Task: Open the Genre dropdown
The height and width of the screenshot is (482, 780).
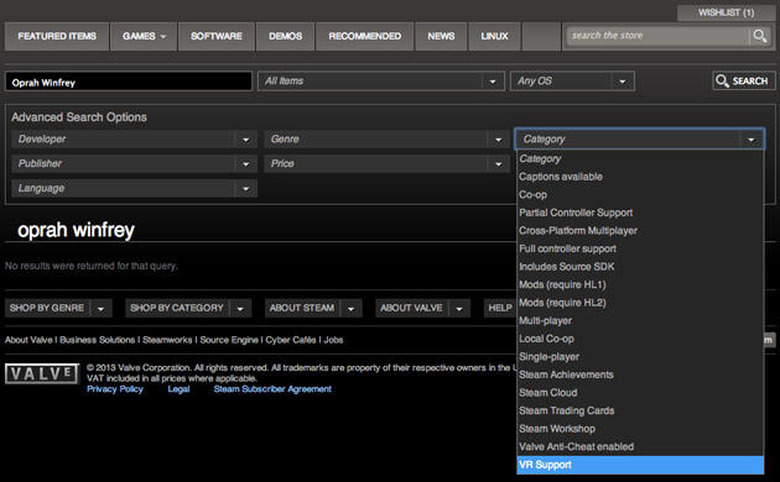Action: (x=498, y=140)
